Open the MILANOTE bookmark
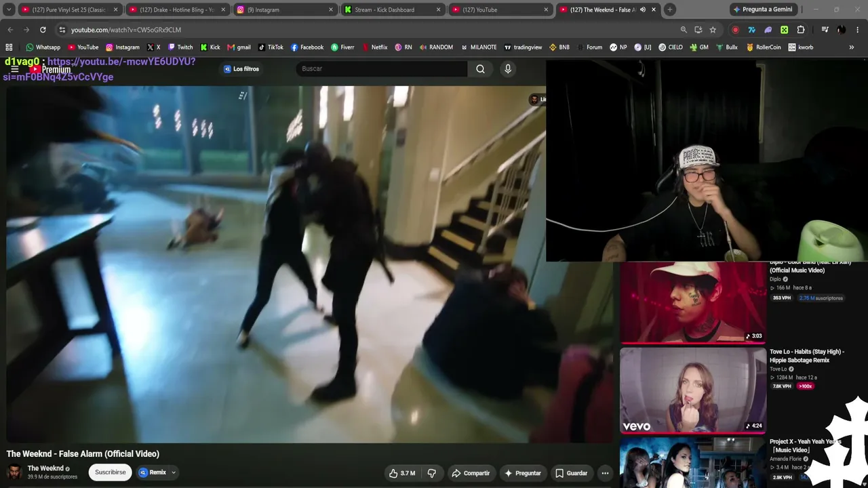The height and width of the screenshot is (488, 868). (x=479, y=47)
